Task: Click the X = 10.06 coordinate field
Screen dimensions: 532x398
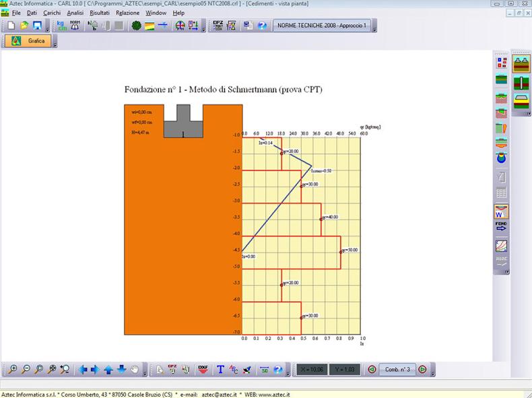Action: [x=310, y=369]
